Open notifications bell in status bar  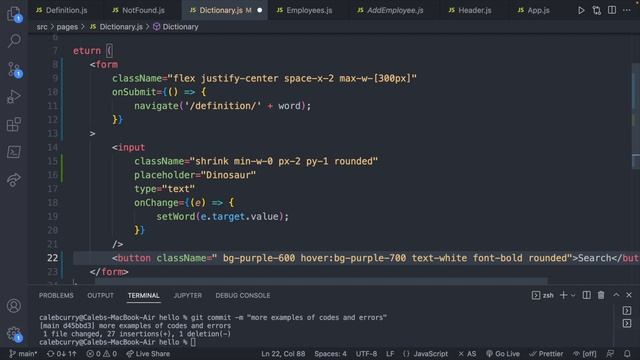[x=627, y=353]
